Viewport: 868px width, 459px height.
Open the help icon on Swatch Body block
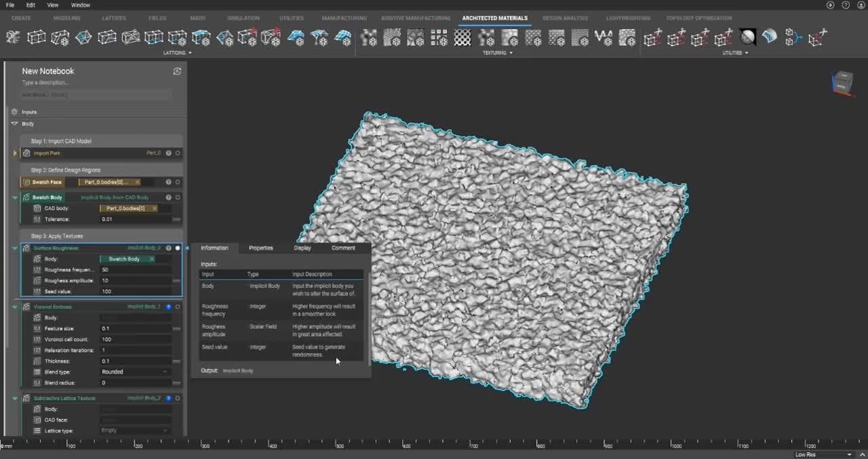pyautogui.click(x=168, y=197)
